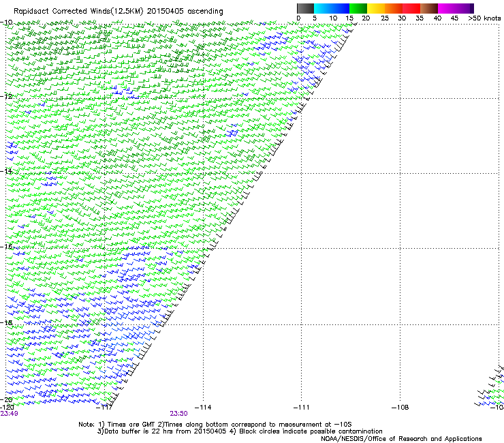Click the latitude label '-10'
The width and height of the screenshot is (504, 443).
6,22
